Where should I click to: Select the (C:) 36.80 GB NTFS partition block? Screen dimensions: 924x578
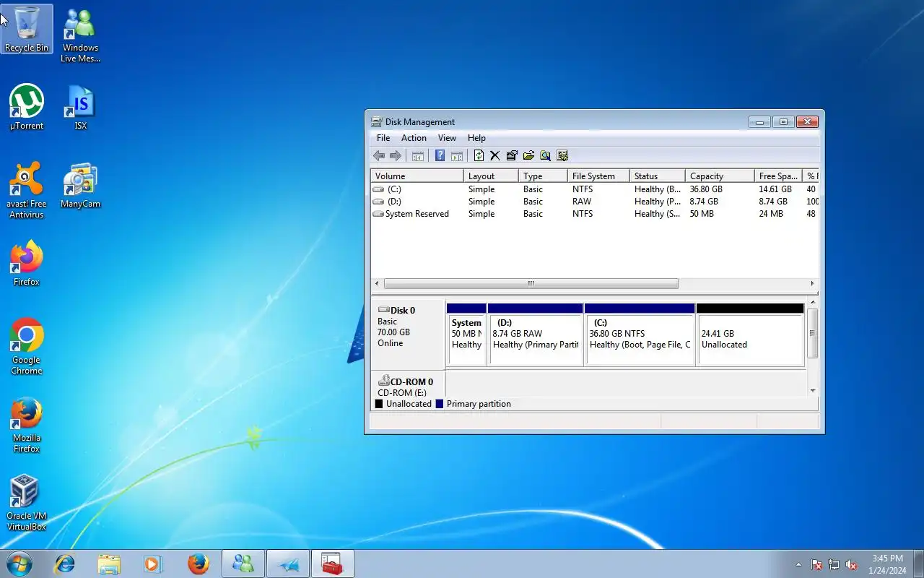(x=640, y=335)
